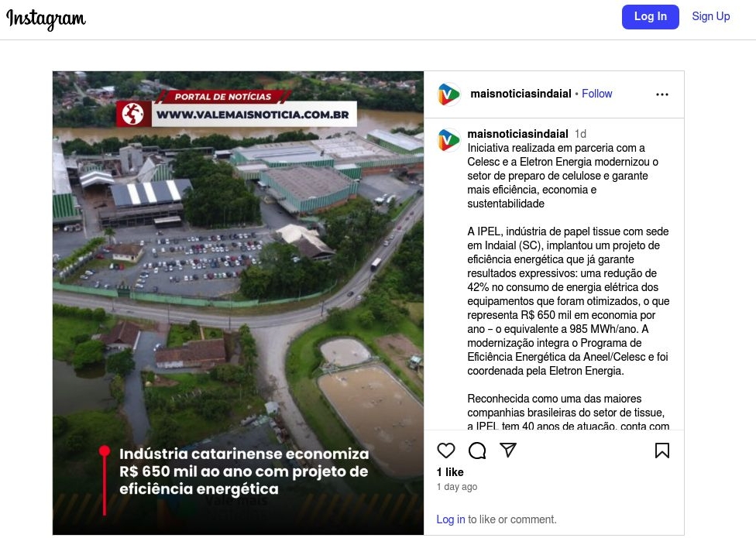Save the post with the bookmark icon
Viewport: 756px width, 538px height.
tap(662, 451)
